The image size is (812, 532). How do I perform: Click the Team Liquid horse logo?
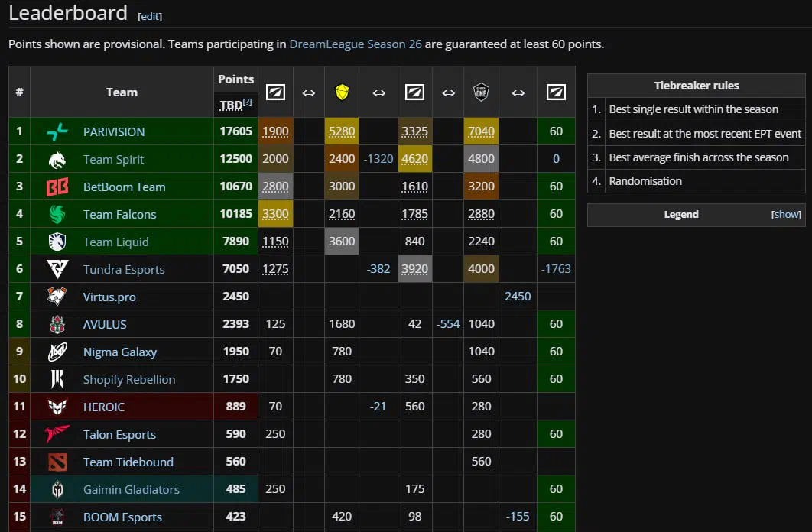(x=57, y=242)
